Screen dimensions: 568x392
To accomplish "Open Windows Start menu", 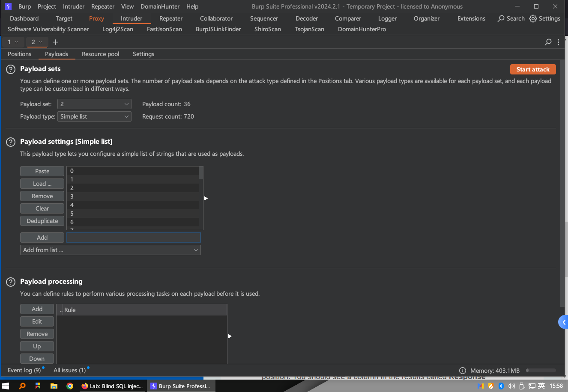I will pyautogui.click(x=6, y=386).
